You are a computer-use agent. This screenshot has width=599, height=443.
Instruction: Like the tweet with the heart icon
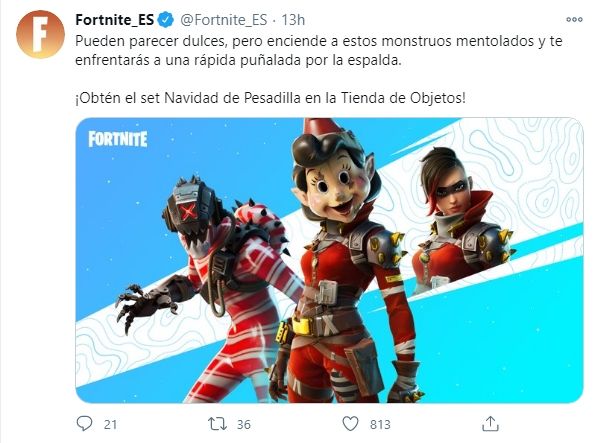click(x=350, y=424)
